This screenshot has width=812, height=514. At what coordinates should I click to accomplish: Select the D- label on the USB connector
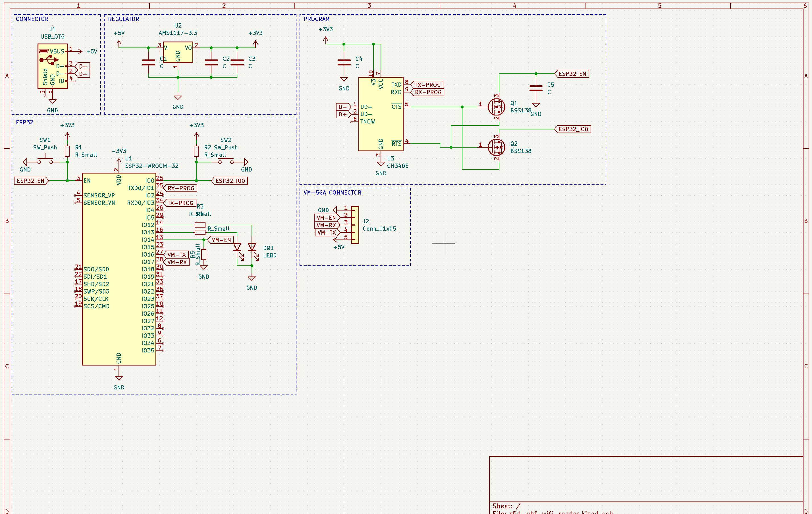[x=82, y=74]
